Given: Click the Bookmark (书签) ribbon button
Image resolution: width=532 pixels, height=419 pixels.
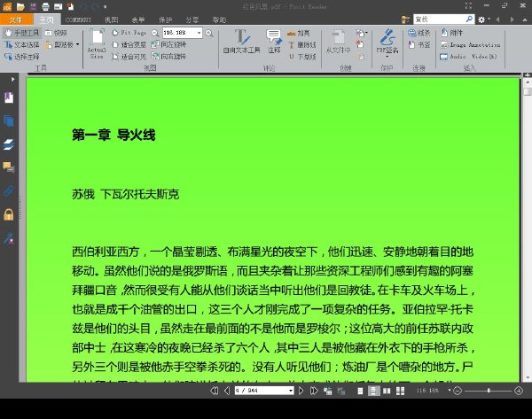Looking at the screenshot, I should coord(419,45).
